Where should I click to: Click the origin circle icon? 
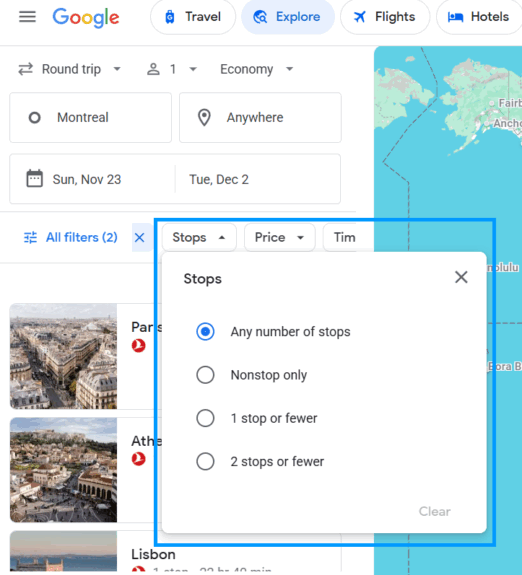pyautogui.click(x=34, y=118)
